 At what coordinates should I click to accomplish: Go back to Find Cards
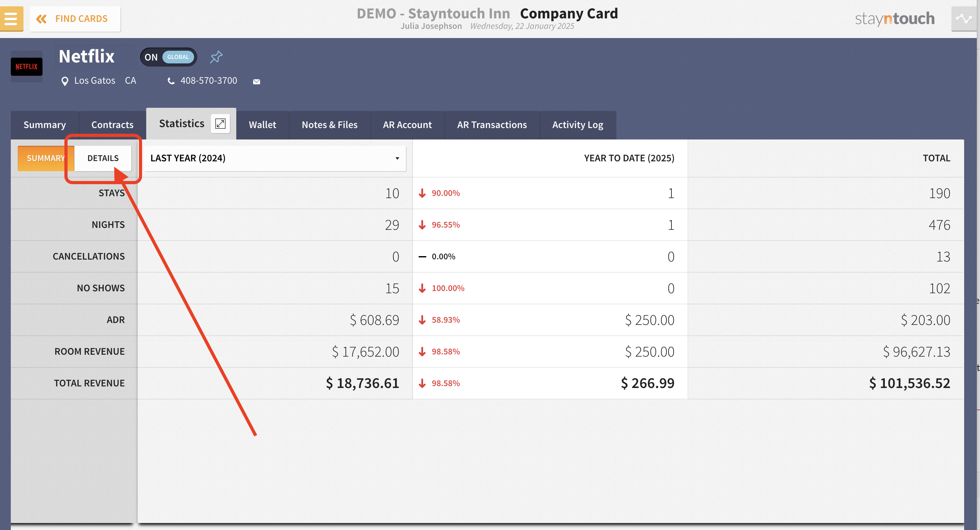click(75, 19)
